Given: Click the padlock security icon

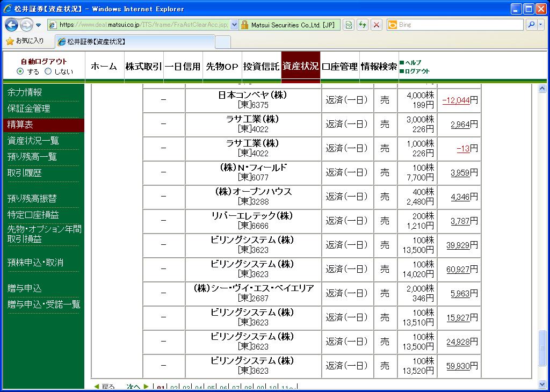Looking at the screenshot, I should [x=244, y=25].
